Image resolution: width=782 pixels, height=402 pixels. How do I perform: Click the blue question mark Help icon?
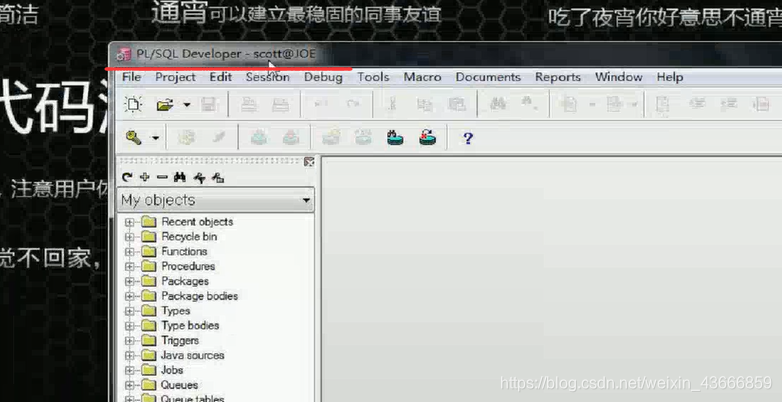tap(468, 138)
